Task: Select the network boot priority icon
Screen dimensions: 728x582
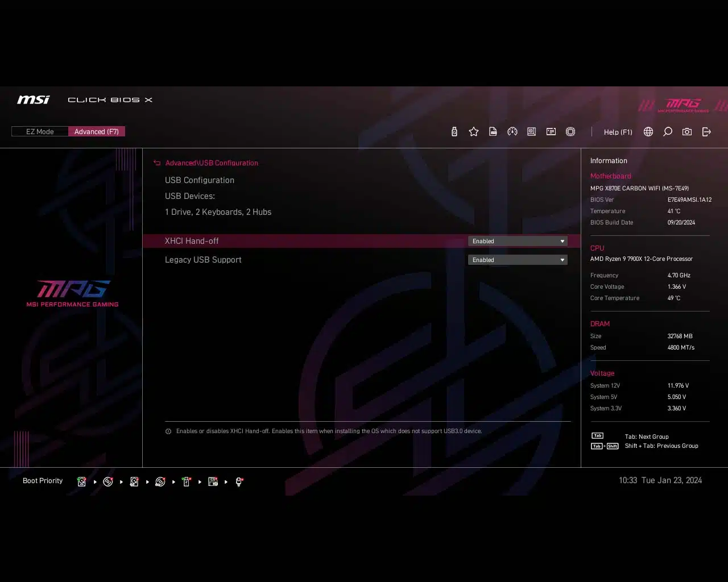Action: point(239,482)
